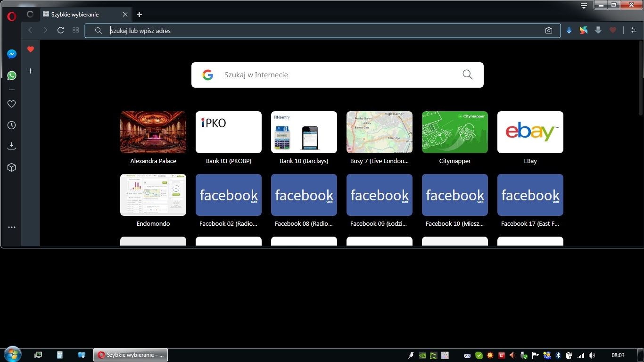644x362 pixels.
Task: Click the heart icon in address toolbar
Action: point(613,30)
